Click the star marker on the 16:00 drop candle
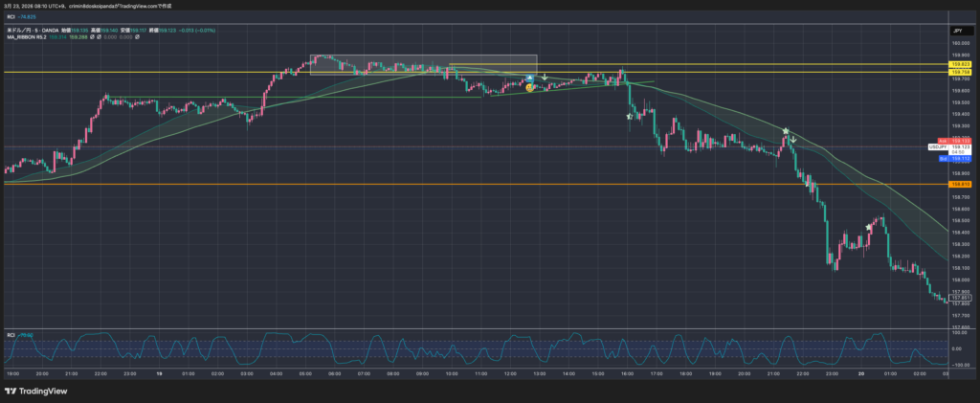The width and height of the screenshot is (980, 403). (629, 116)
